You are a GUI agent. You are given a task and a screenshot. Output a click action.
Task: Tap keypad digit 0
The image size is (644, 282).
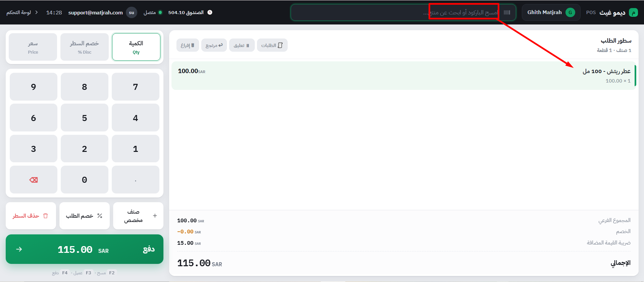pos(85,180)
